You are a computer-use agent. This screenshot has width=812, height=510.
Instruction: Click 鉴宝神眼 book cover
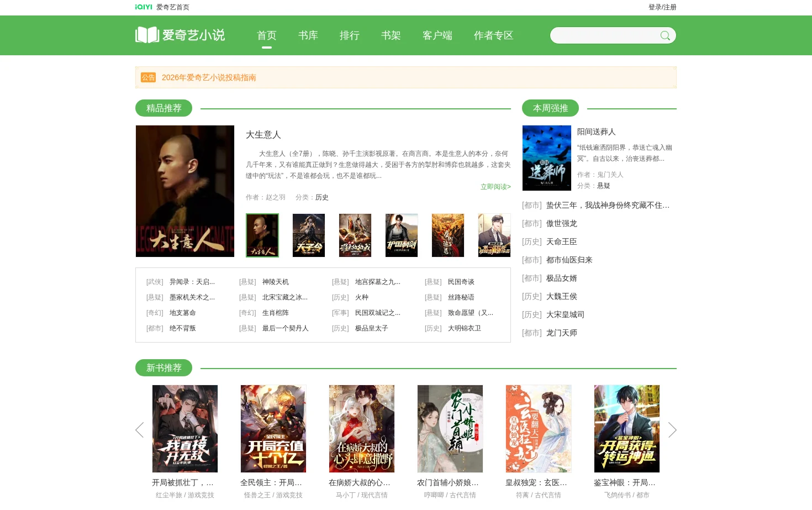click(x=627, y=429)
